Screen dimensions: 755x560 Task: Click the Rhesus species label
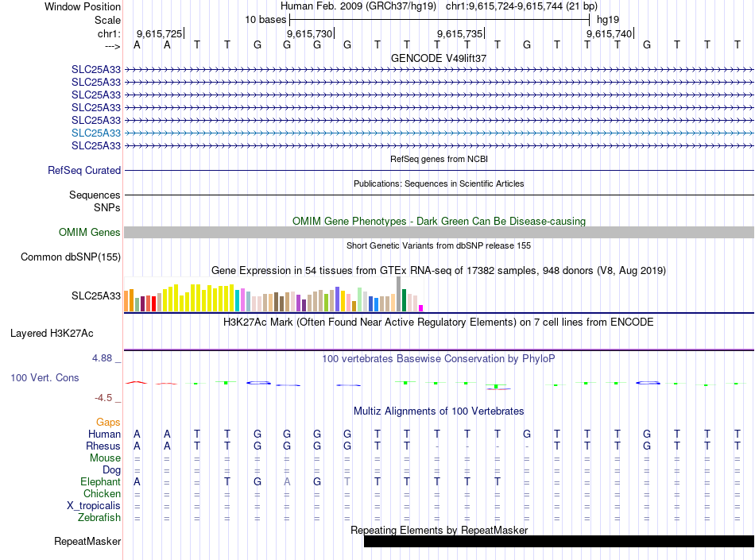click(103, 446)
